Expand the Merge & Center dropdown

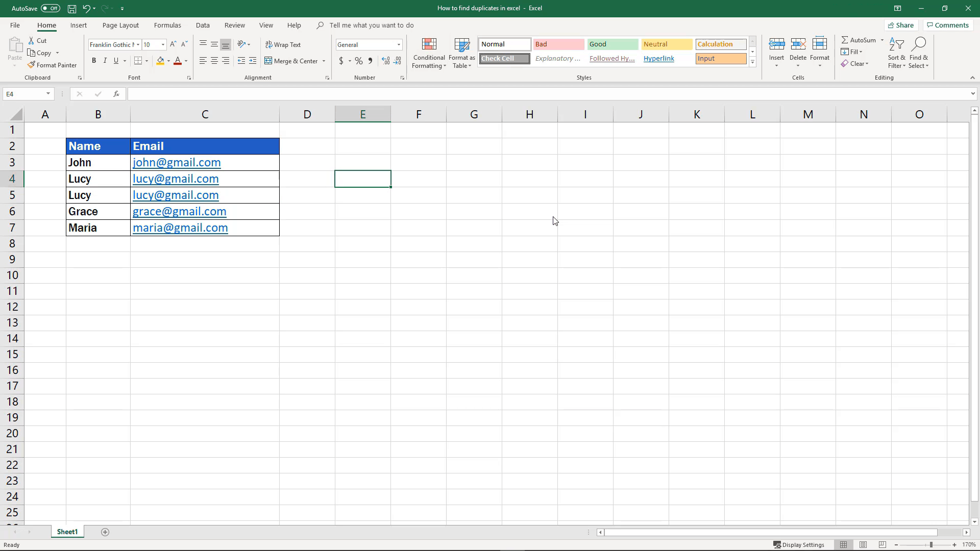(324, 61)
